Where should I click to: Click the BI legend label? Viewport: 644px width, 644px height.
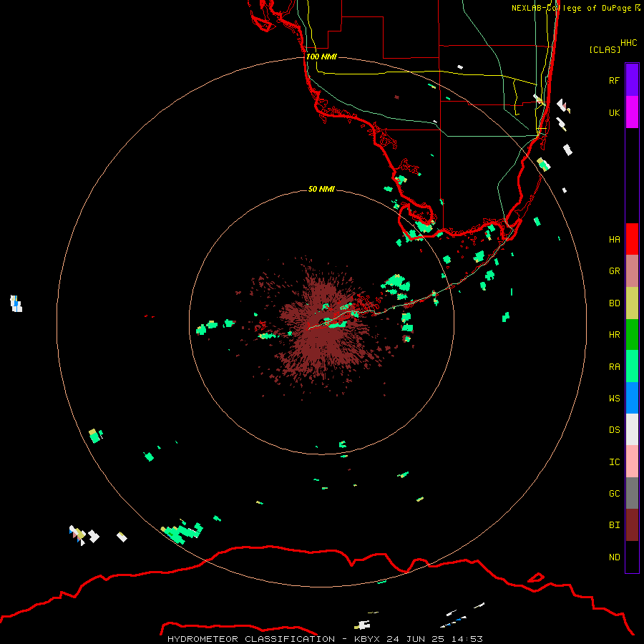coord(614,525)
